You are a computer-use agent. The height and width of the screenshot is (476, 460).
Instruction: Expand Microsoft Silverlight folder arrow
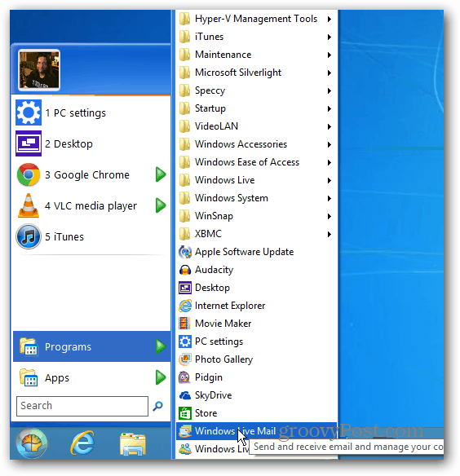click(330, 73)
